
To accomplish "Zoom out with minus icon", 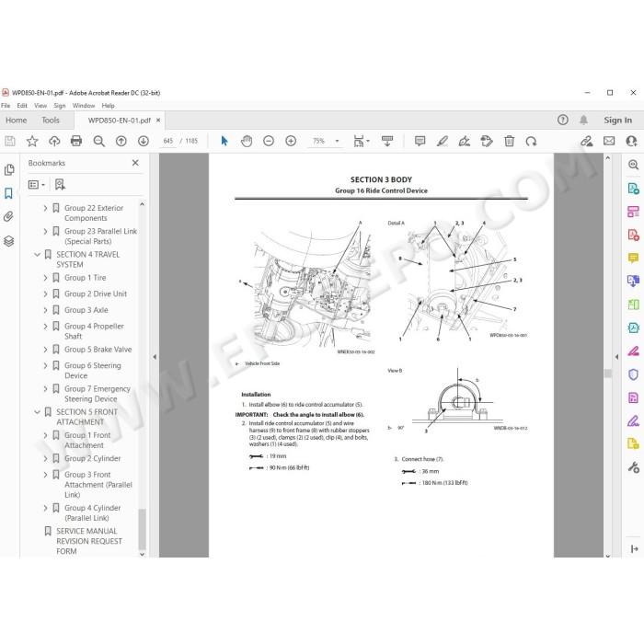I will (269, 142).
